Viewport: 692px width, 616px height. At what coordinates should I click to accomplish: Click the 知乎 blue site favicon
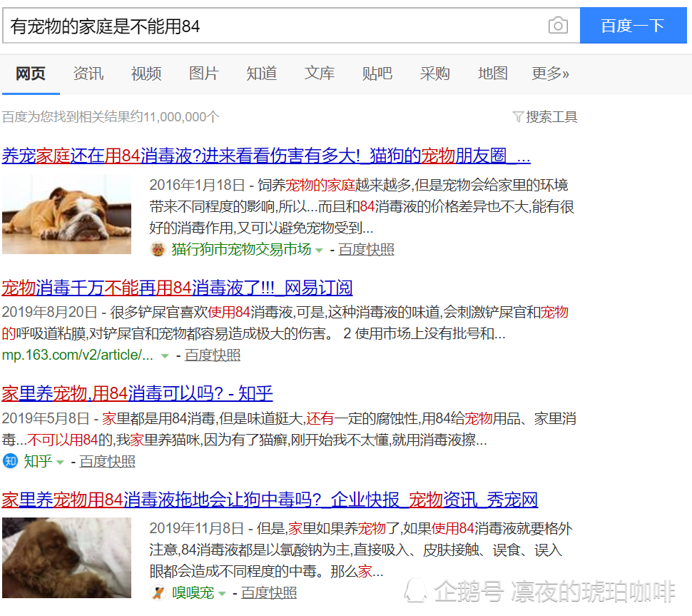point(10,461)
